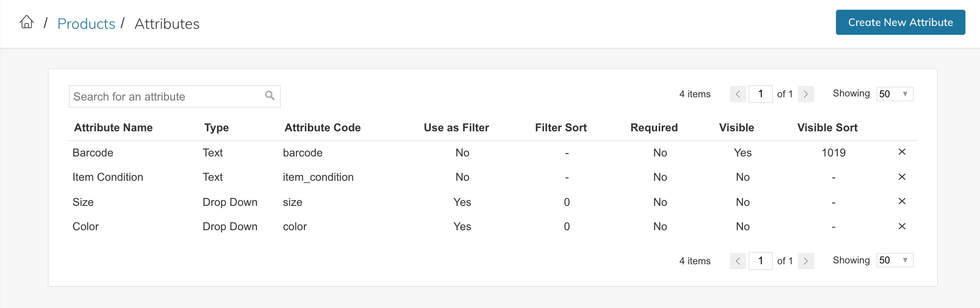Go to the home icon in breadcrumb

[27, 22]
